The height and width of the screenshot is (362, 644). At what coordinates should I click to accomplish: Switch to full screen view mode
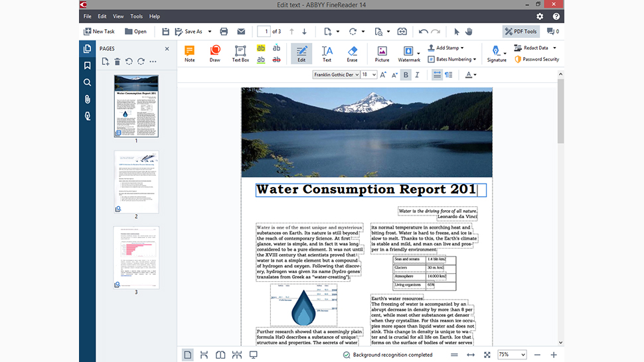[254, 355]
